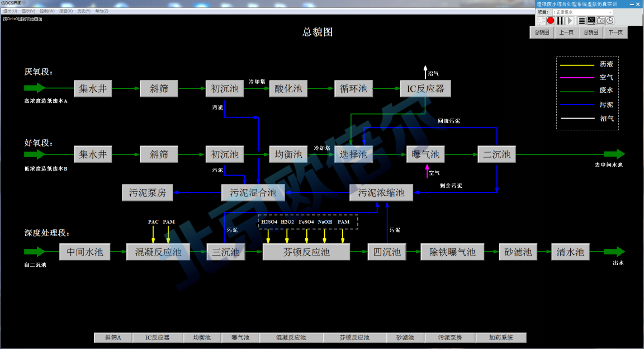This screenshot has width=644, height=349.
Task: Click the green 去中间水池 outlet arrow
Action: (x=614, y=154)
